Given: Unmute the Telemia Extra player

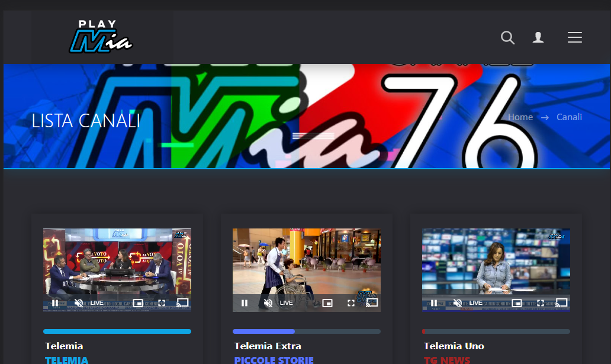Looking at the screenshot, I should tap(268, 303).
